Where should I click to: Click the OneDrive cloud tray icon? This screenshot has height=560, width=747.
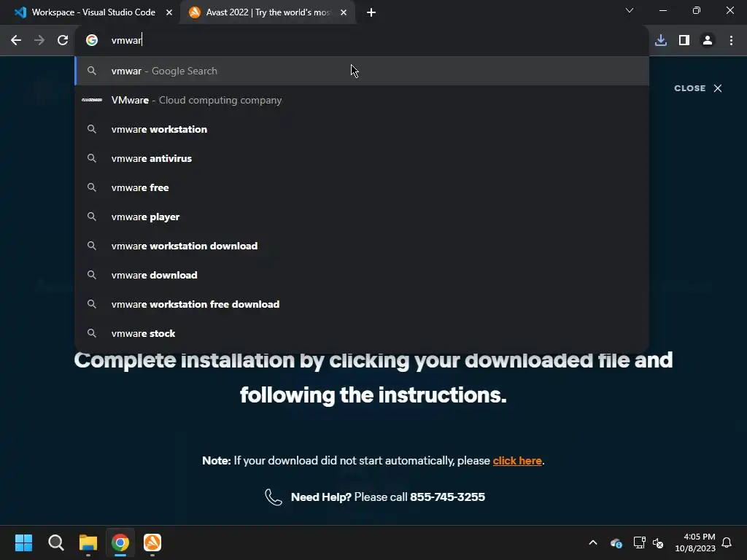tap(616, 542)
